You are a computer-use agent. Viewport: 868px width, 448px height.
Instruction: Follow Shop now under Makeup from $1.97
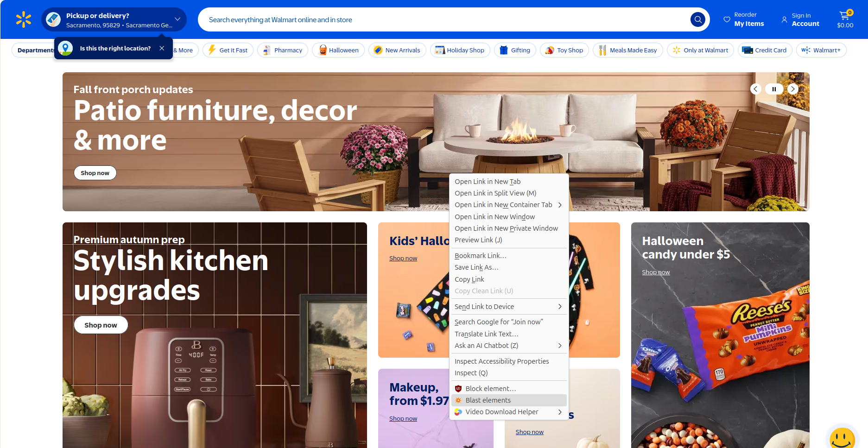tap(403, 419)
